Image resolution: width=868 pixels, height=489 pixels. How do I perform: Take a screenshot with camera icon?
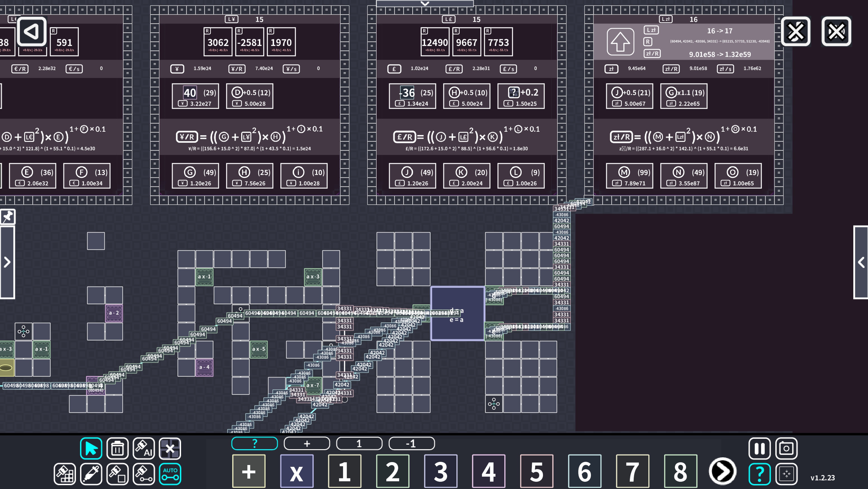[786, 448]
